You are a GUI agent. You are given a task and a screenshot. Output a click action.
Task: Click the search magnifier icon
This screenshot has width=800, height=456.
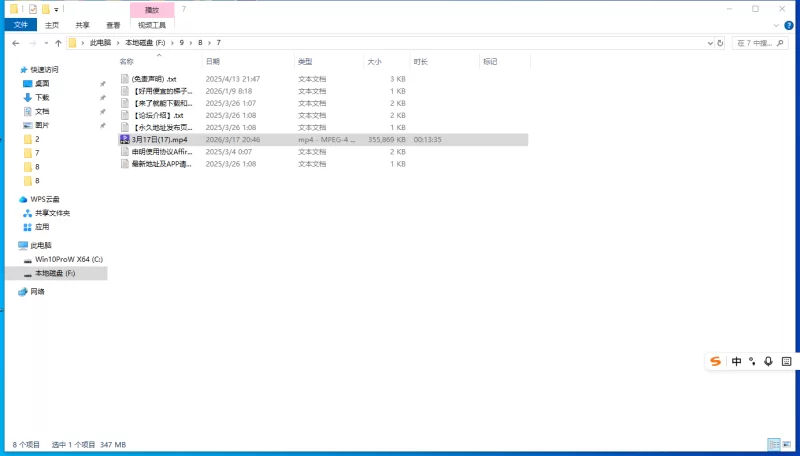[780, 43]
